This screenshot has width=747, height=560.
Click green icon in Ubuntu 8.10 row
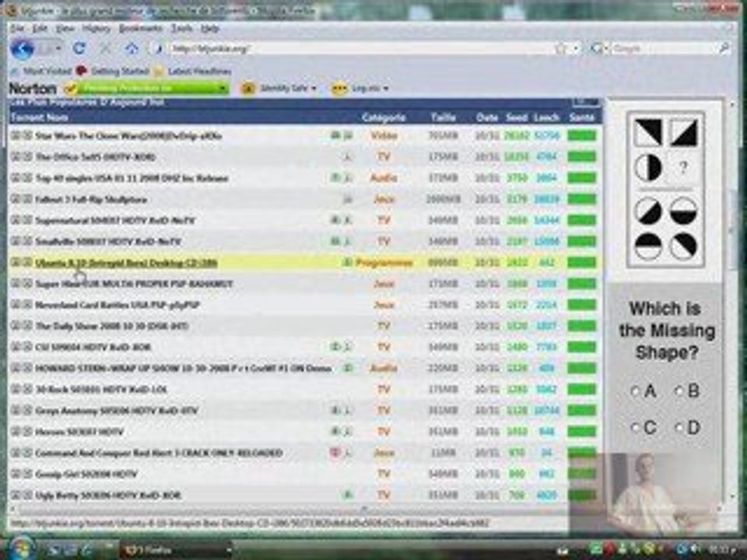(349, 262)
